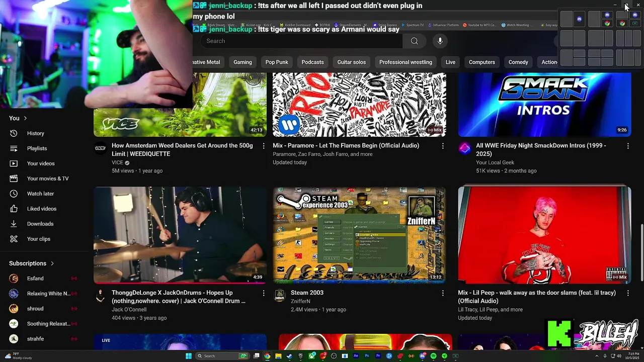This screenshot has height=362, width=644.
Task: Select the Podcasts filter chip
Action: point(312,62)
